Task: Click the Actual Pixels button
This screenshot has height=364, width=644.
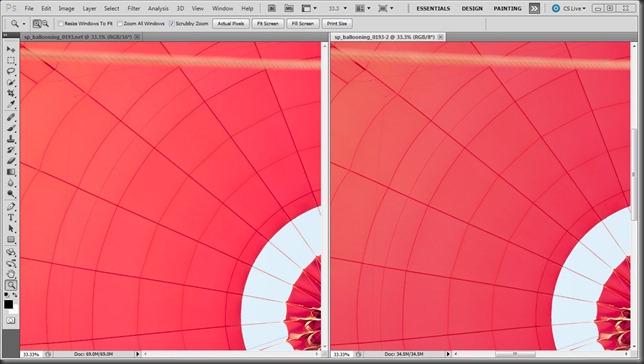Action: (230, 24)
